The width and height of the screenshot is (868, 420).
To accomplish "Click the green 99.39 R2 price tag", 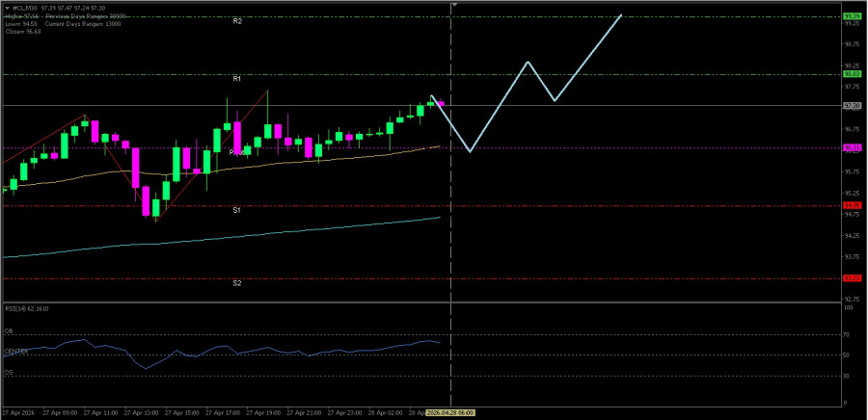I will (852, 16).
